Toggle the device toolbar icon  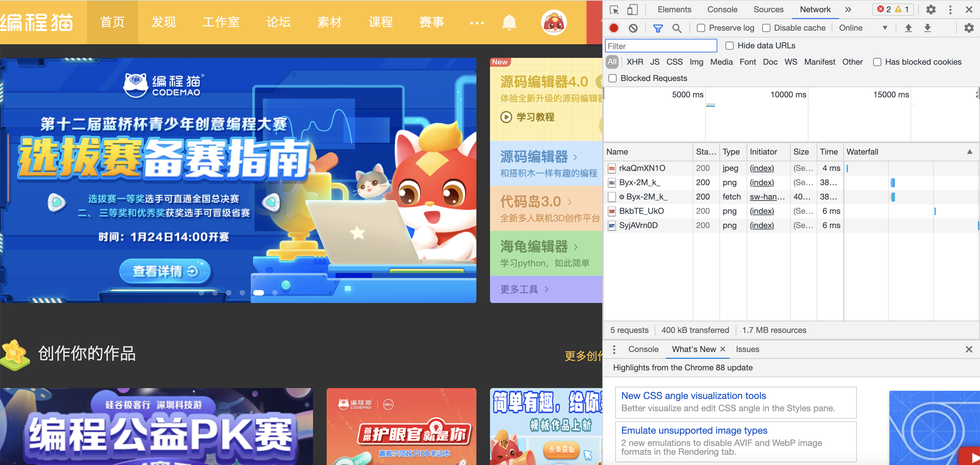632,10
